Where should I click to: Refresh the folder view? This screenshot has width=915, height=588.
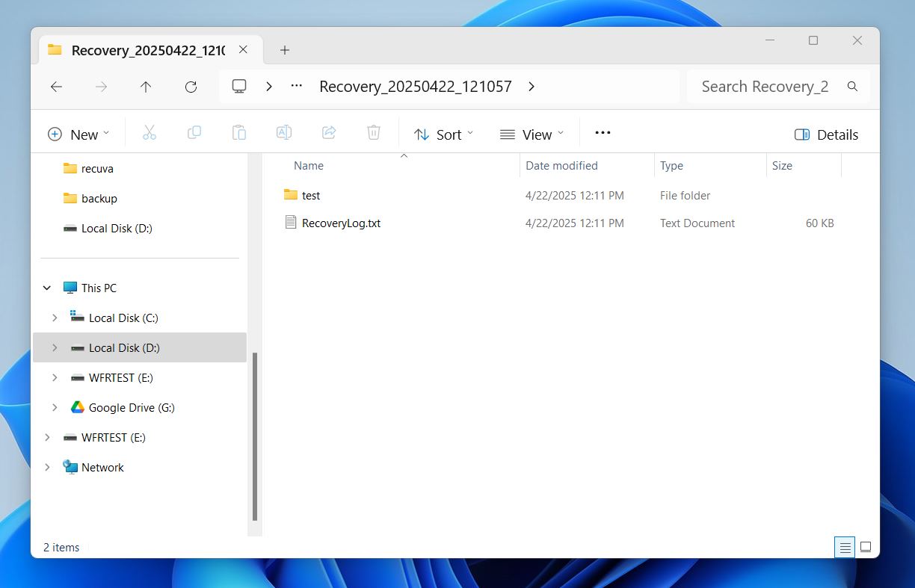(191, 86)
